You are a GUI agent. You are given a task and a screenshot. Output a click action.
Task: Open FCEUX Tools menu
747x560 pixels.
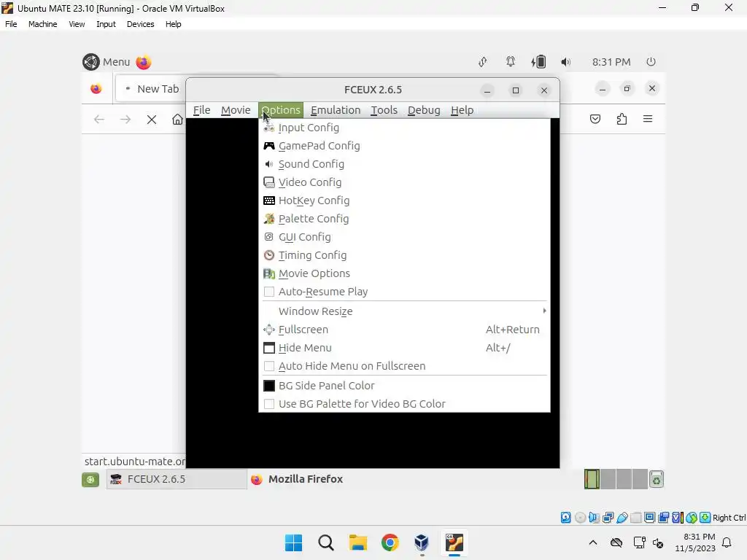pyautogui.click(x=384, y=110)
